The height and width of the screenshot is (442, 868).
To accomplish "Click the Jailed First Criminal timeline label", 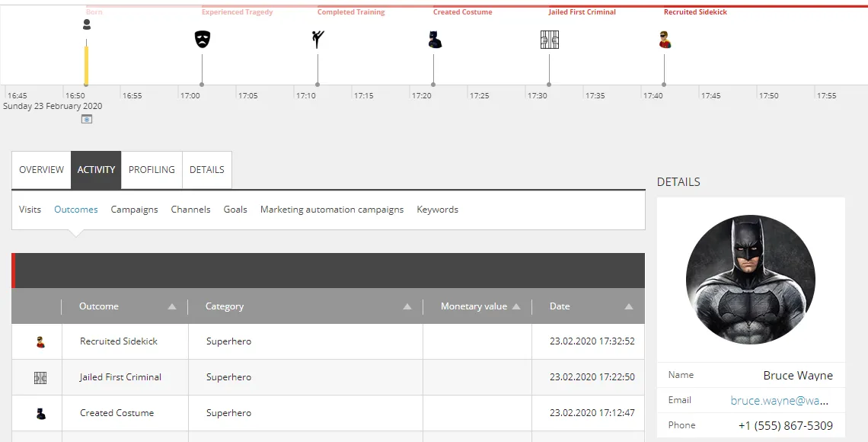I will click(x=582, y=11).
